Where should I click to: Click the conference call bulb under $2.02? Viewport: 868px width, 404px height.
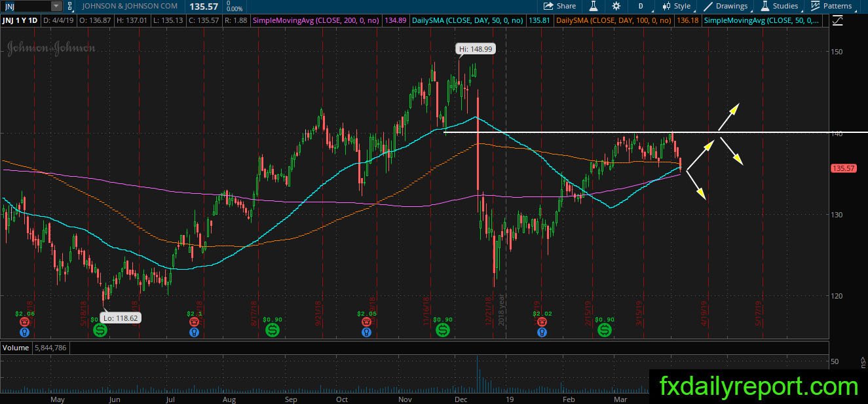542,332
